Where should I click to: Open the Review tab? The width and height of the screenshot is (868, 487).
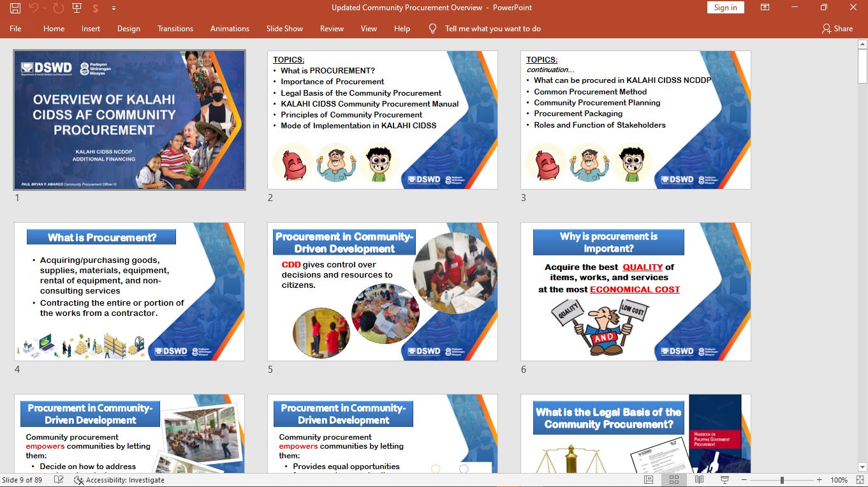[x=332, y=29]
